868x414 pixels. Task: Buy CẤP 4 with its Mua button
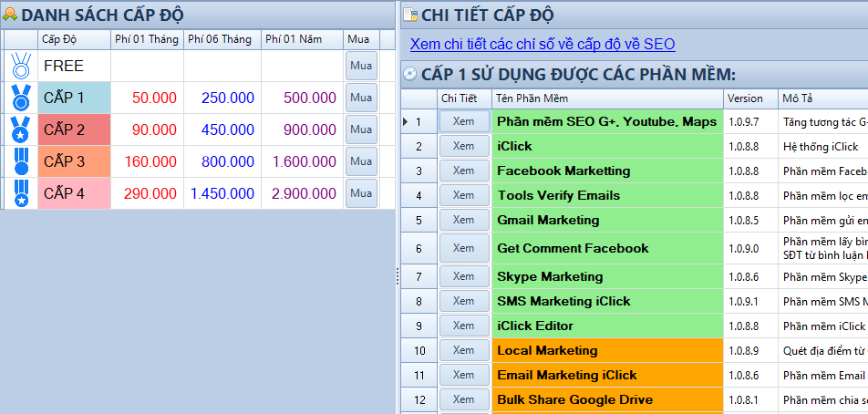[361, 193]
